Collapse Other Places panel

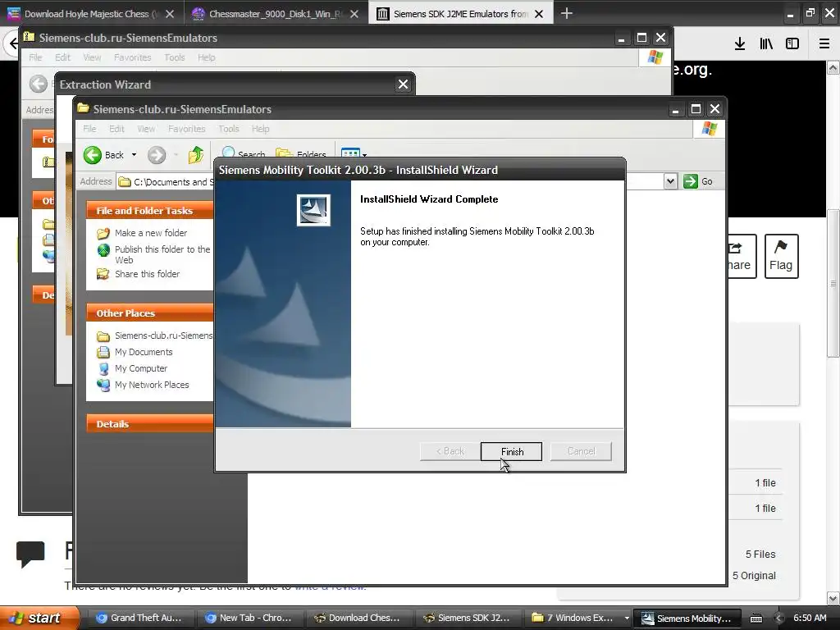pyautogui.click(x=150, y=313)
